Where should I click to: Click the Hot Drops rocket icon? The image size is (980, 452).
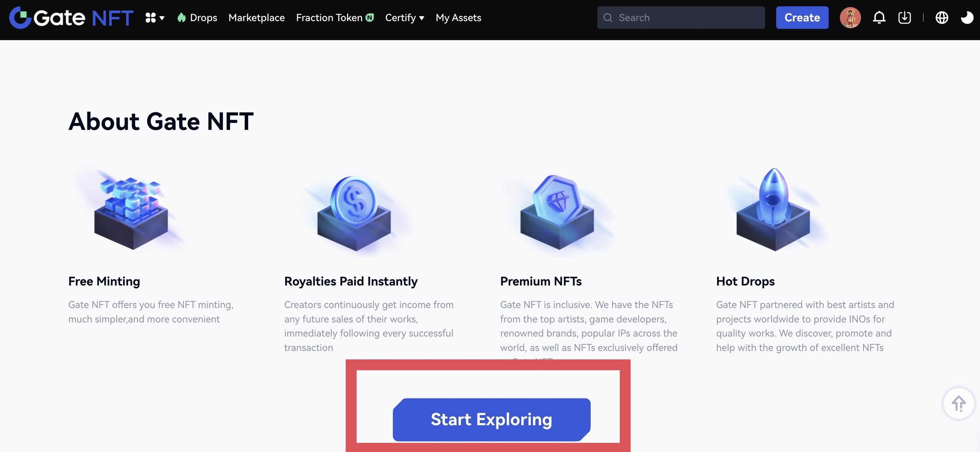pos(773,209)
